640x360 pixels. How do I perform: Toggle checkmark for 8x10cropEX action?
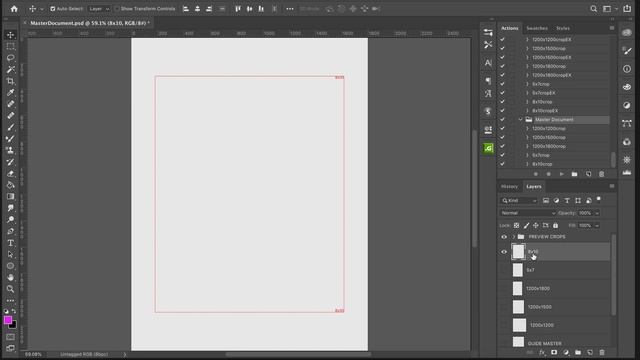pyautogui.click(x=502, y=111)
